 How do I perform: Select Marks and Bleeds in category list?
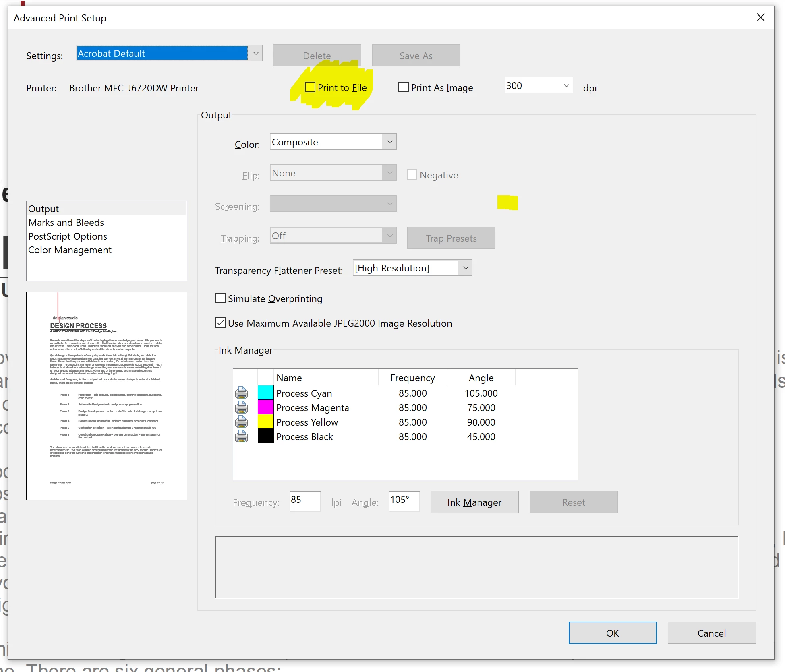(66, 223)
